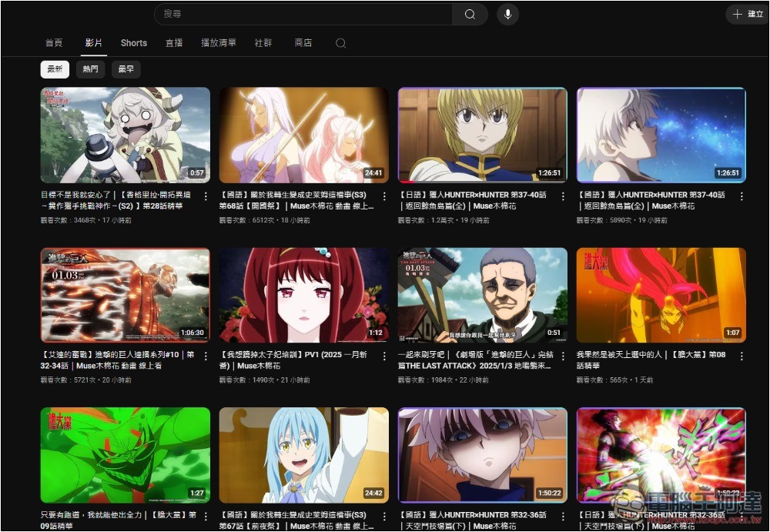
Task: Open options menu for 艾連的藍戰 進擊的巨人 video
Action: (206, 356)
